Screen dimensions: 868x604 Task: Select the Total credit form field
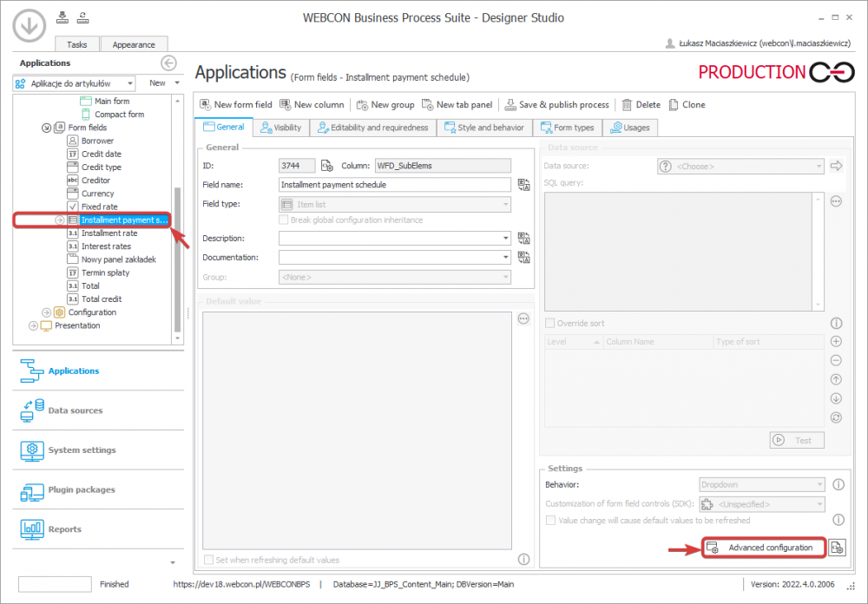(x=102, y=299)
